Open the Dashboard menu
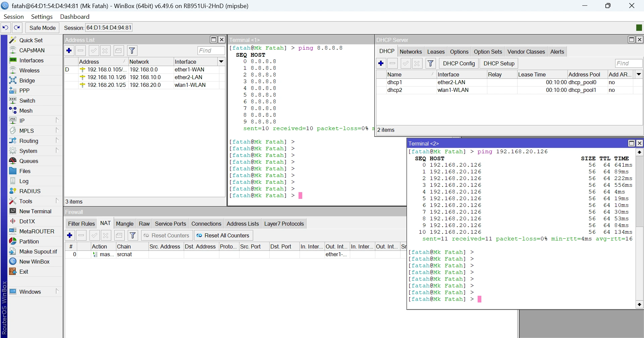This screenshot has width=644, height=338. pyautogui.click(x=75, y=17)
